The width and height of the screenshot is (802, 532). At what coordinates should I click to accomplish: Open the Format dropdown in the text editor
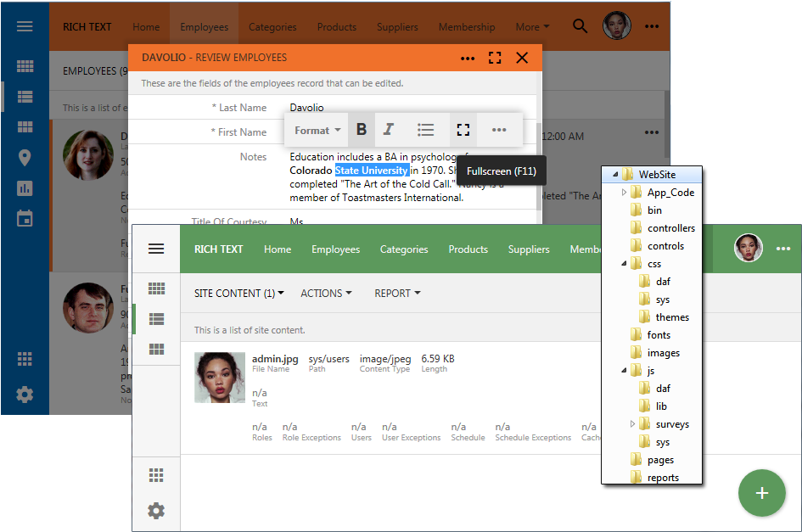coord(315,130)
